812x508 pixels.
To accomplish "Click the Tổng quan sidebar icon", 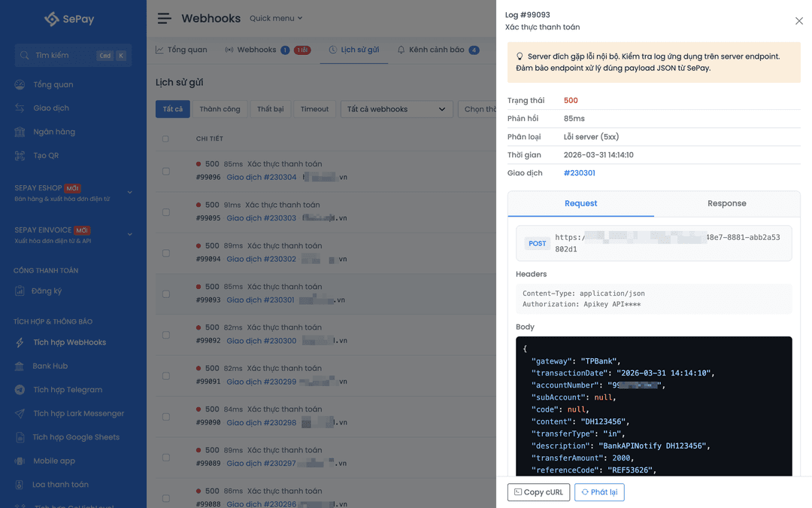I will [20, 84].
